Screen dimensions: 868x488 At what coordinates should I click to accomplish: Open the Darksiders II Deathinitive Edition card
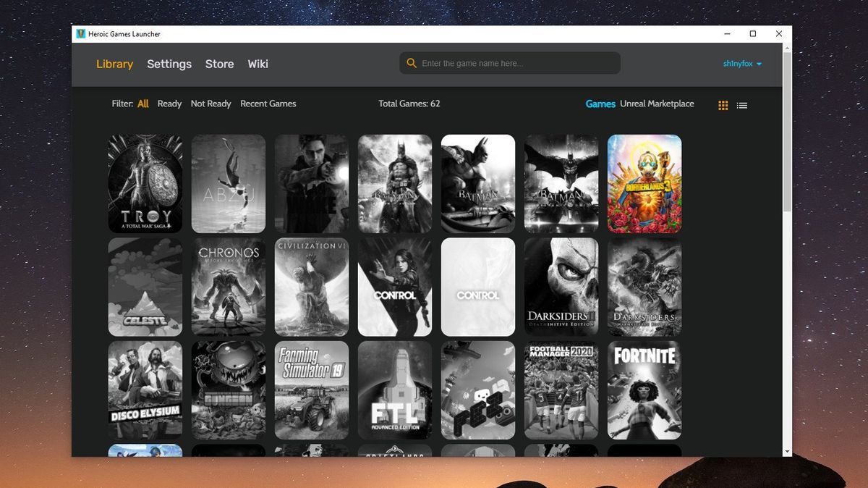pos(561,287)
